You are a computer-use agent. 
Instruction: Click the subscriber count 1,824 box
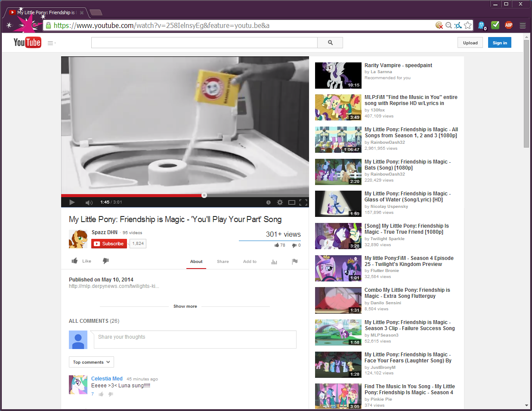coord(138,244)
